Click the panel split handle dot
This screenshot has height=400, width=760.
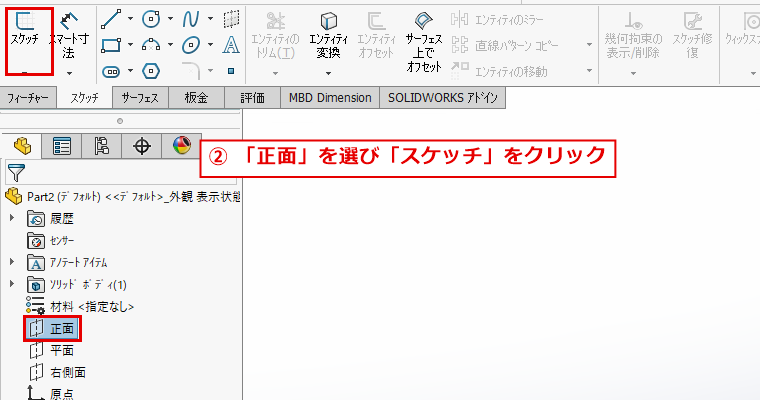click(x=120, y=121)
